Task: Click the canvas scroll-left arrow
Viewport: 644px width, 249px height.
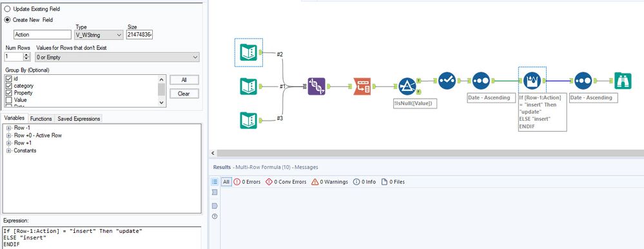Action: 212,153
